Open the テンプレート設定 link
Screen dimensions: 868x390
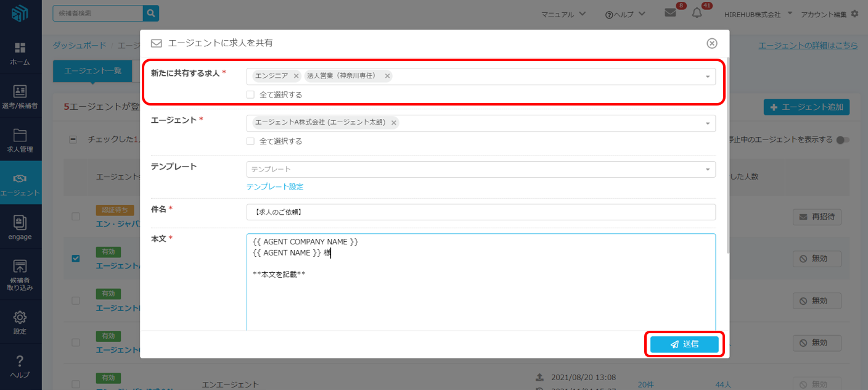275,186
